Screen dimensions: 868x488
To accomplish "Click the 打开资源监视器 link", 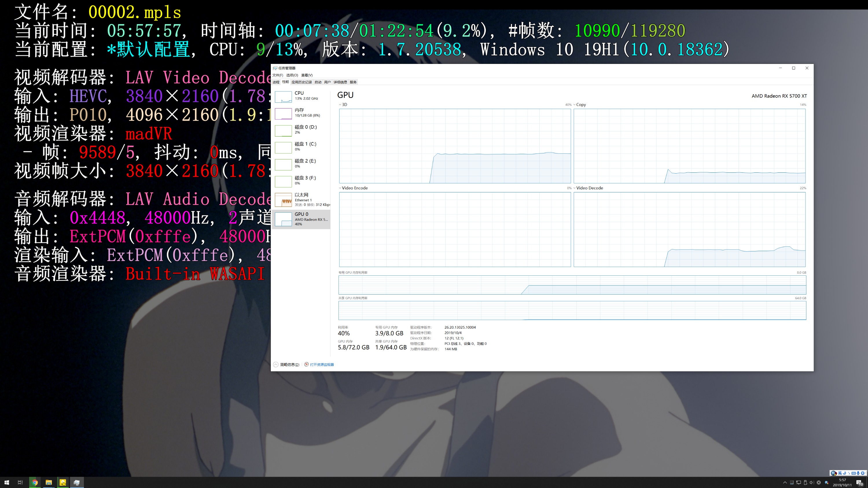I will click(x=321, y=364).
